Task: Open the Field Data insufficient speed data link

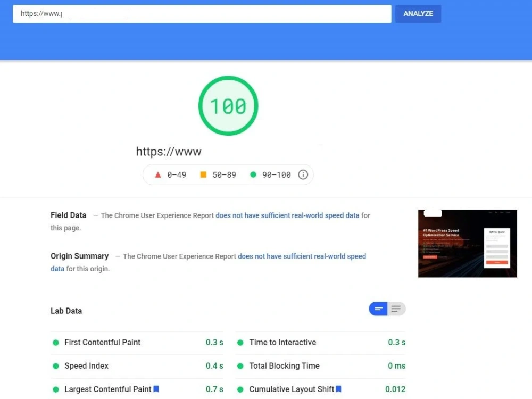Action: (287, 215)
